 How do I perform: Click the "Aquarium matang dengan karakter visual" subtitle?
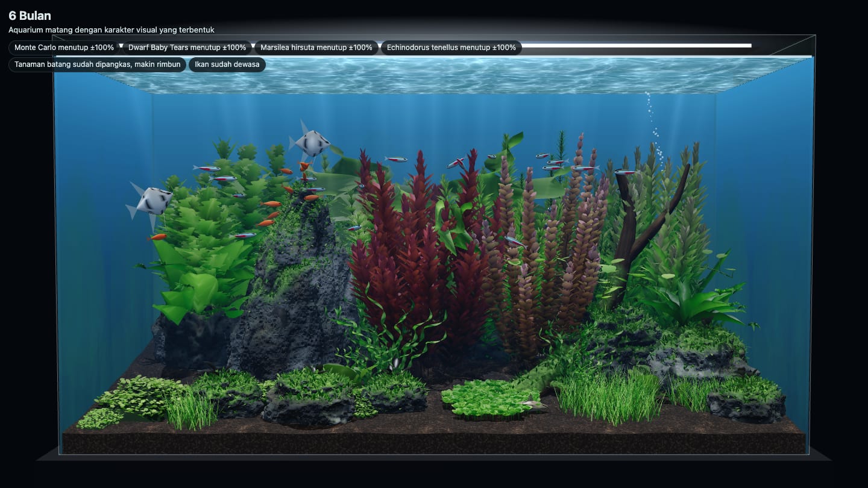click(x=112, y=30)
